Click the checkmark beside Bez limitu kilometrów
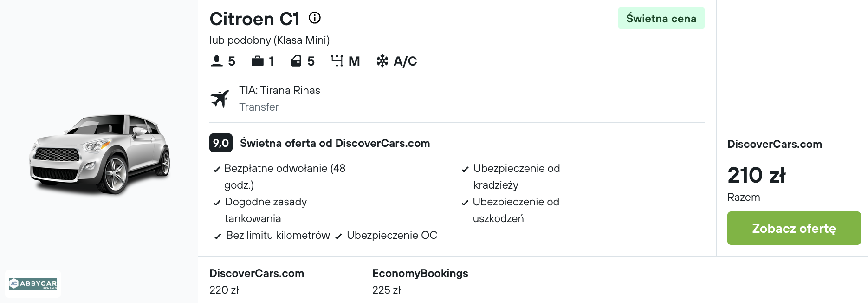The height and width of the screenshot is (303, 868). click(217, 237)
